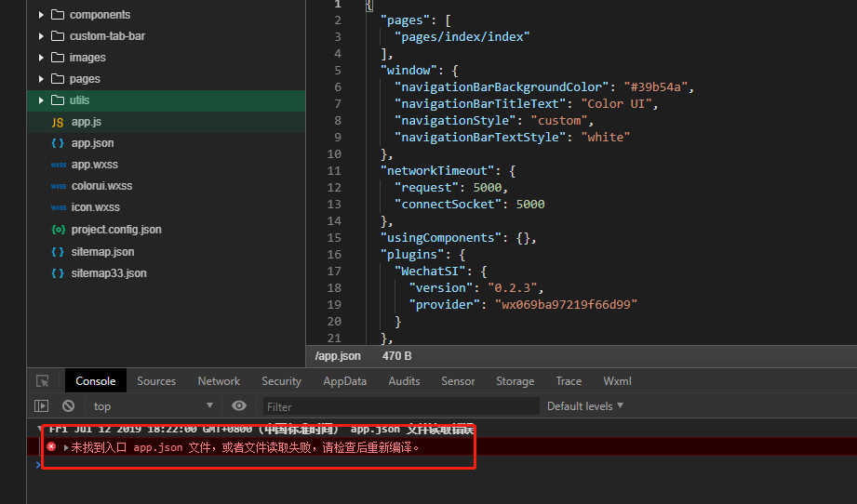The height and width of the screenshot is (504, 857).
Task: Click the utils folder icon
Action: 58,99
